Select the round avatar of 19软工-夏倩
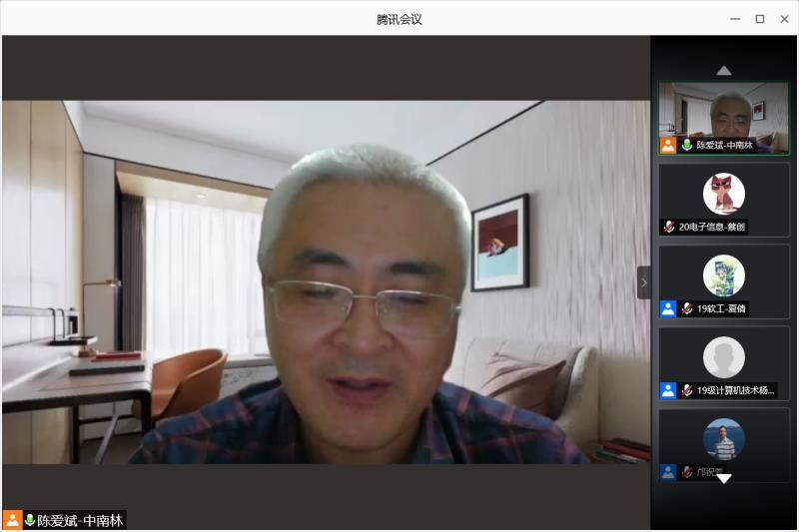Image resolution: width=799 pixels, height=532 pixels. [723, 275]
